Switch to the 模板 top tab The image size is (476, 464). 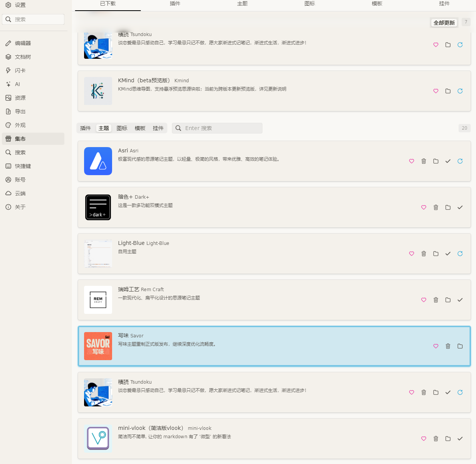[377, 4]
